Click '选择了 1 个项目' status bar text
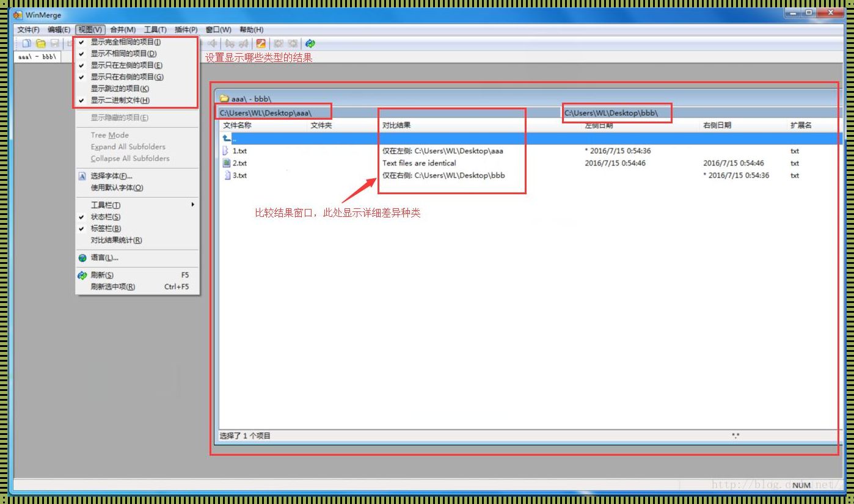The image size is (854, 504). tap(245, 436)
